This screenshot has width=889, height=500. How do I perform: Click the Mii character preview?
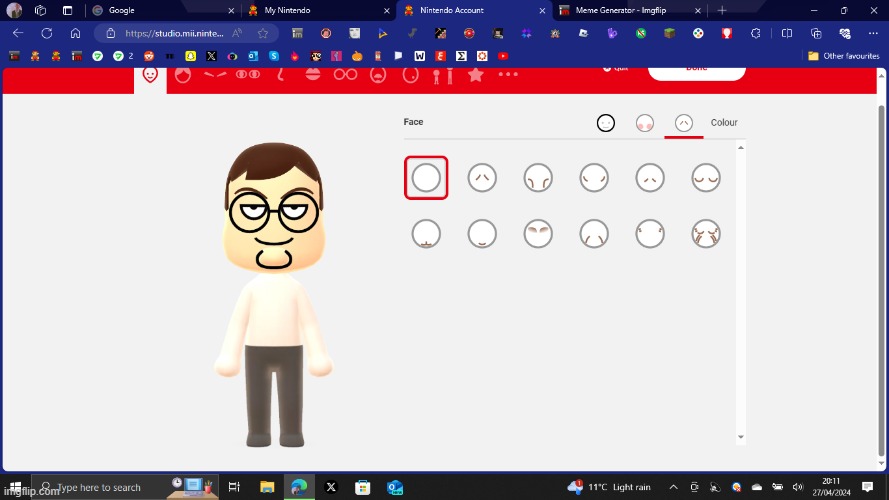[x=274, y=295]
